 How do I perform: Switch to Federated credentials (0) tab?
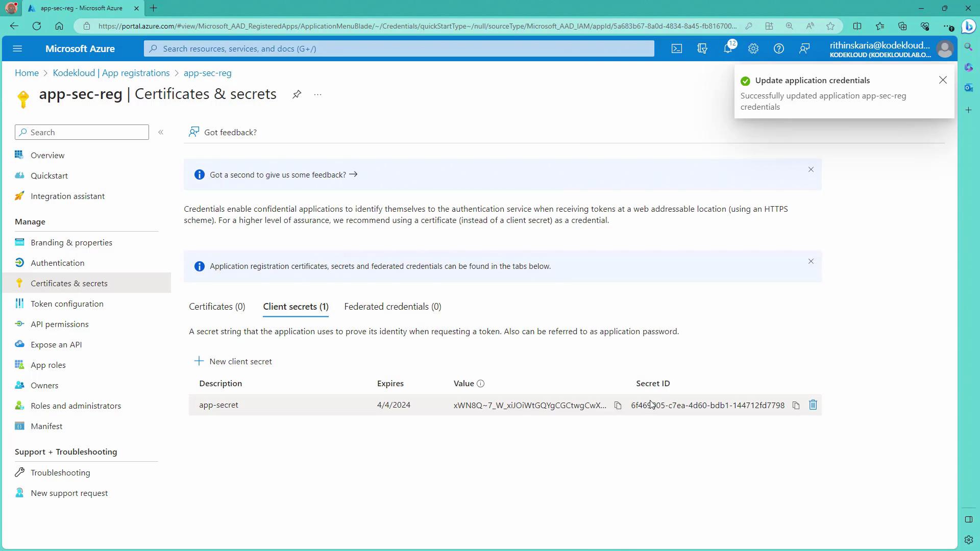393,307
